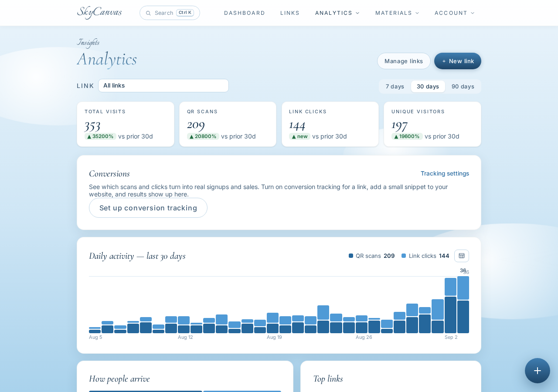Click the Total Visits card
The image size is (558, 392).
(126, 124)
